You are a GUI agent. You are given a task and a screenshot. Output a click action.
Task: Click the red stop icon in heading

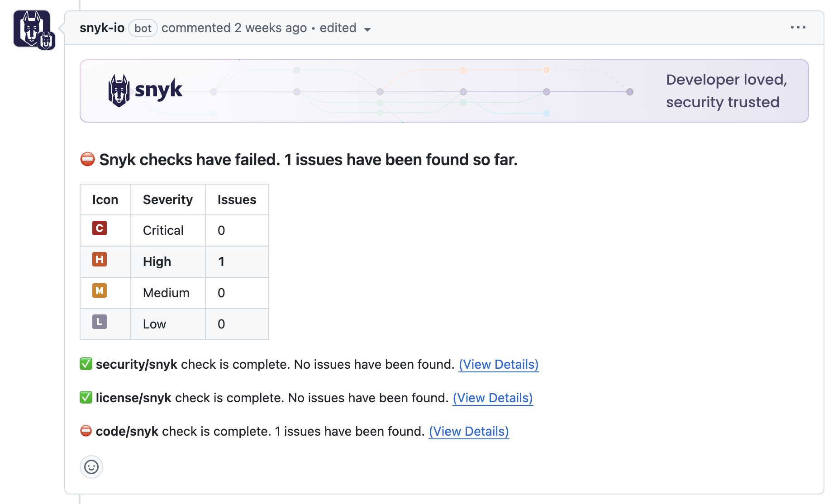[x=87, y=159]
